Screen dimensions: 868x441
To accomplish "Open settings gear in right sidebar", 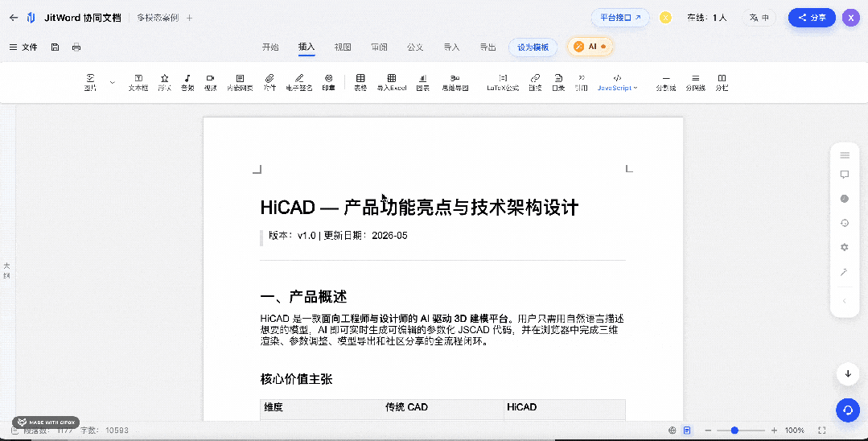I will pos(845,247).
